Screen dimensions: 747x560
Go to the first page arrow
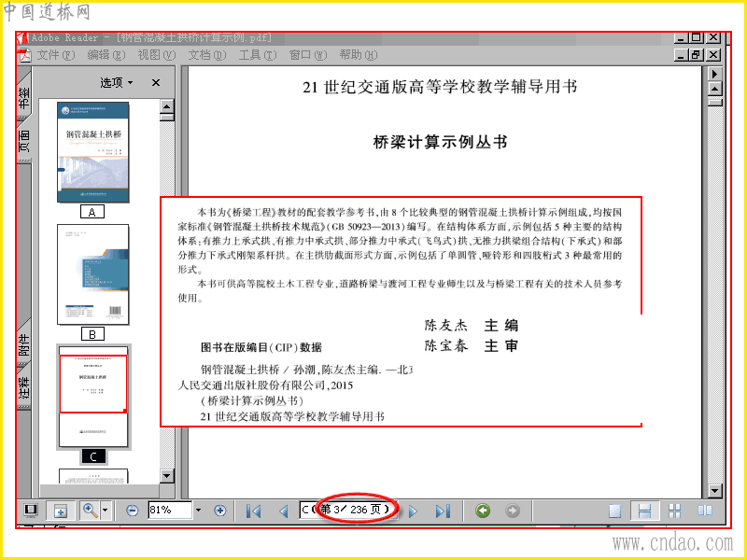point(253,511)
